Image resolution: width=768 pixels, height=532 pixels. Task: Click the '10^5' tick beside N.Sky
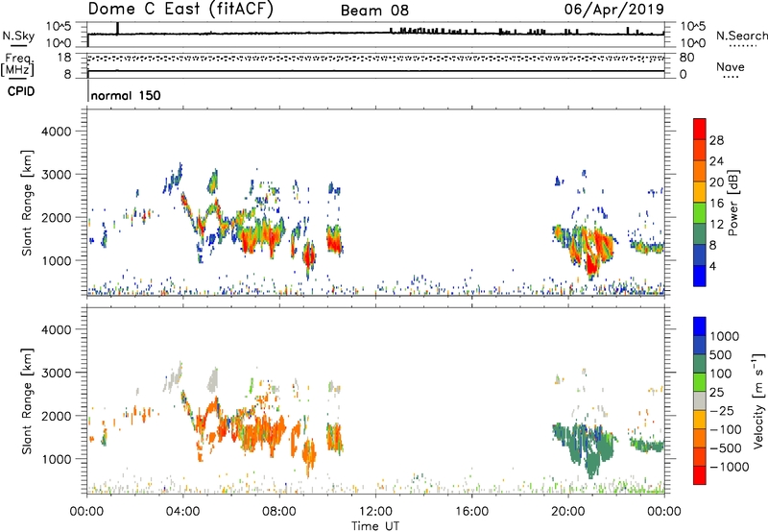pyautogui.click(x=59, y=27)
